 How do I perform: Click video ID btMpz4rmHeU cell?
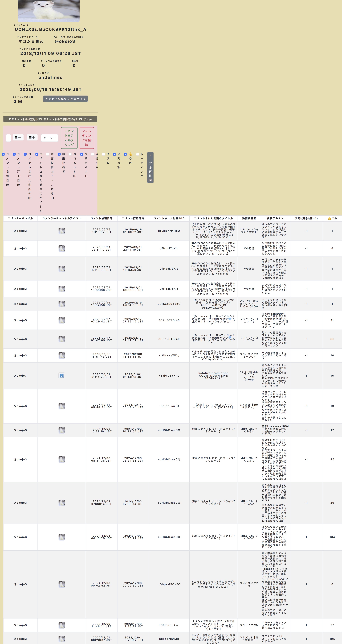(169, 231)
